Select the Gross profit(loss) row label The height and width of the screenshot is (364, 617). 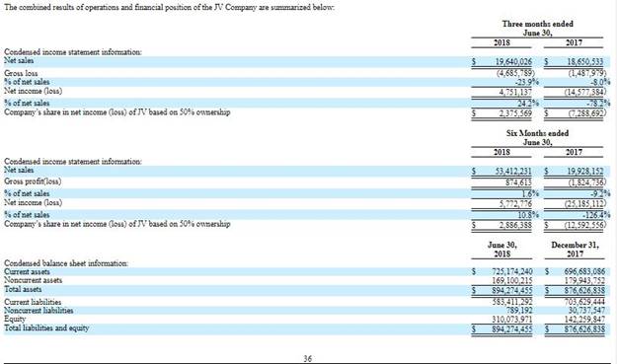tap(33, 182)
